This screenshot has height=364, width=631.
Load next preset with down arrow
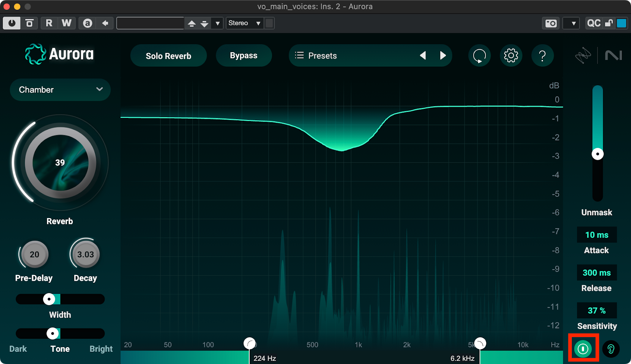point(204,24)
